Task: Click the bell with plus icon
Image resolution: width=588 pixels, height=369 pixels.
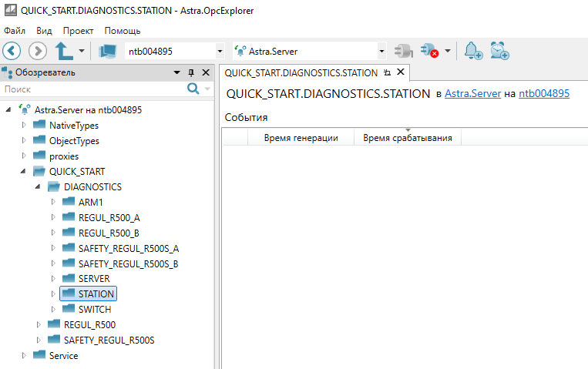Action: pos(473,52)
